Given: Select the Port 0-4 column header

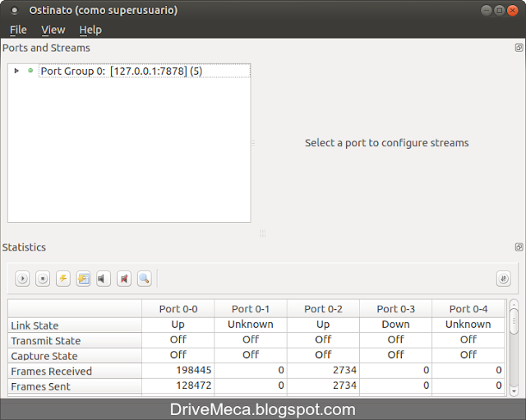Looking at the screenshot, I should [468, 309].
